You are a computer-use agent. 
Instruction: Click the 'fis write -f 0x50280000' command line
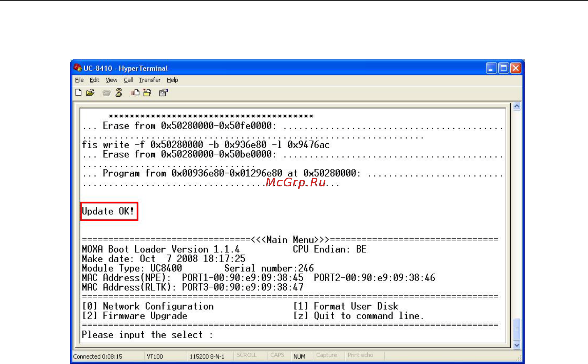tap(206, 145)
